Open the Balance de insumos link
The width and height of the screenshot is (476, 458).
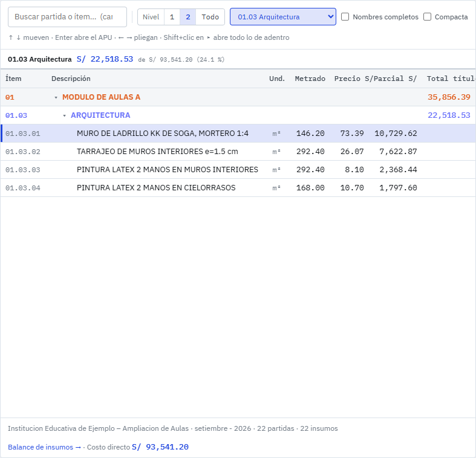[x=45, y=447]
